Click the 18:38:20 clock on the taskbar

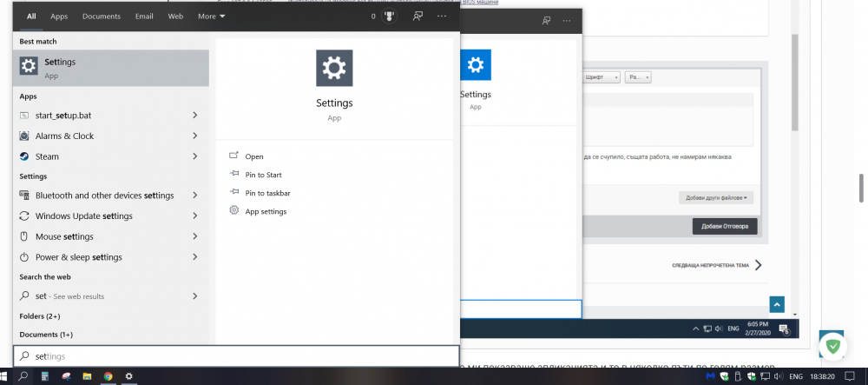823,376
